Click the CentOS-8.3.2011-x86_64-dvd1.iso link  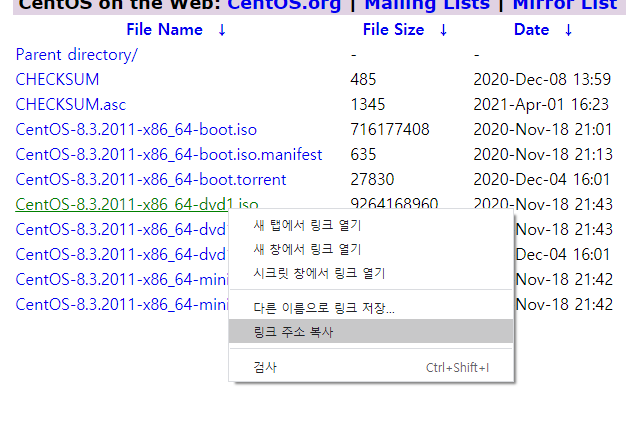point(137,204)
